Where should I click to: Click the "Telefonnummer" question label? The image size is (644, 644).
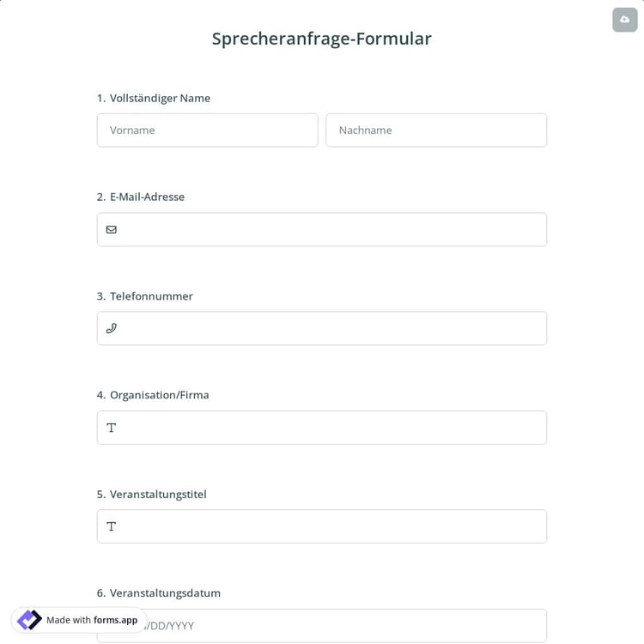tap(151, 296)
